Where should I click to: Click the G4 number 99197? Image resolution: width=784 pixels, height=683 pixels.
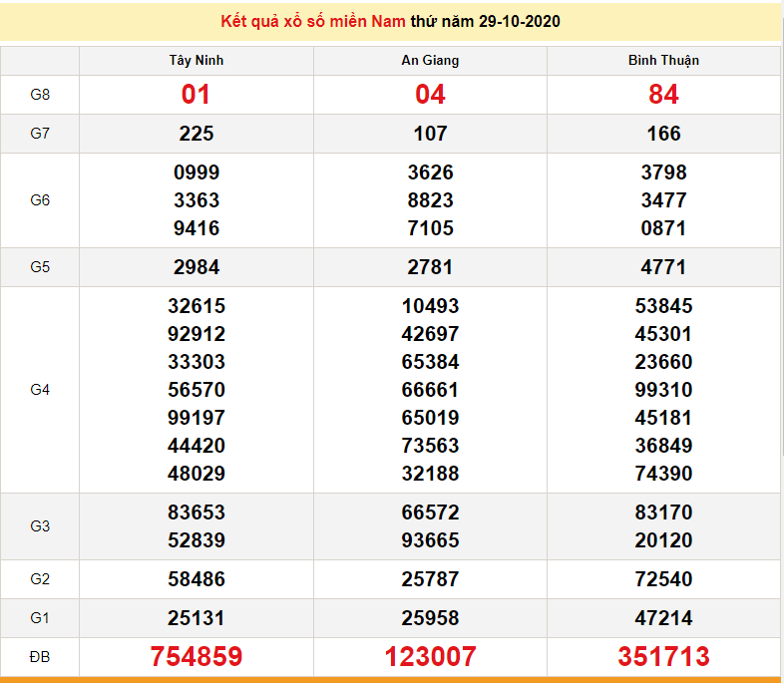point(196,418)
